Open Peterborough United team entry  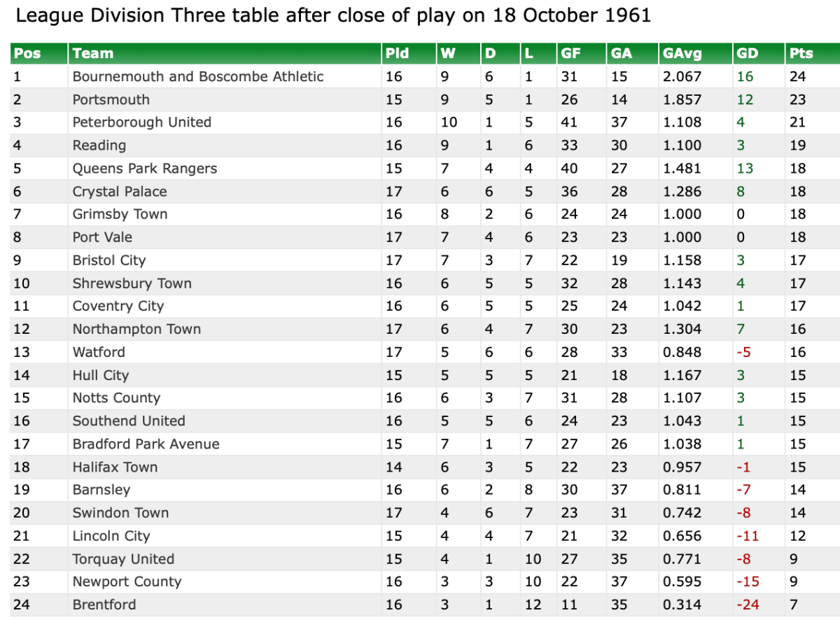point(142,122)
